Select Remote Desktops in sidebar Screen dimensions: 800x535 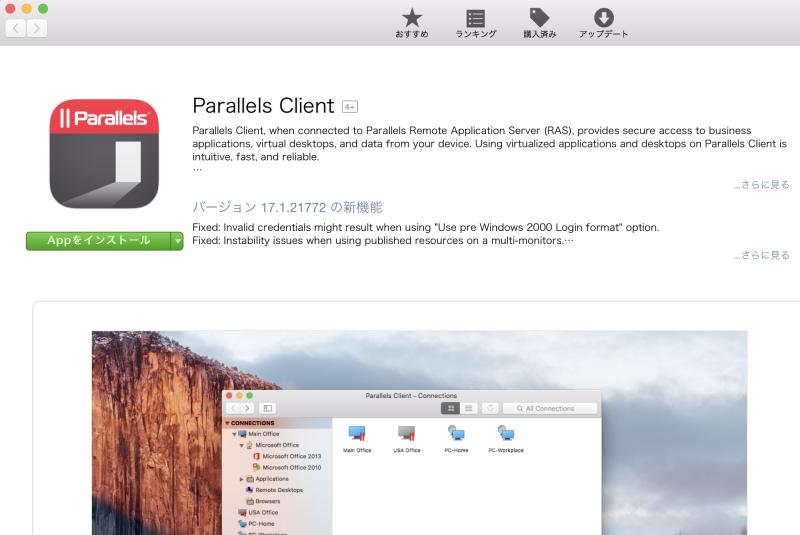click(274, 490)
